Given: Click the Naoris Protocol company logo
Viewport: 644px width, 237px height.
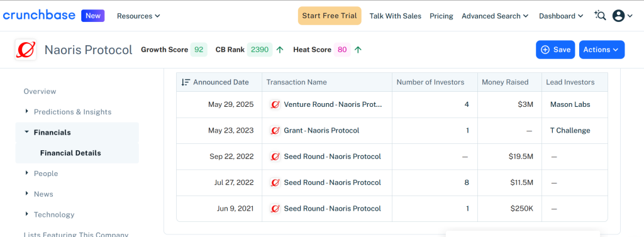Looking at the screenshot, I should (x=25, y=50).
